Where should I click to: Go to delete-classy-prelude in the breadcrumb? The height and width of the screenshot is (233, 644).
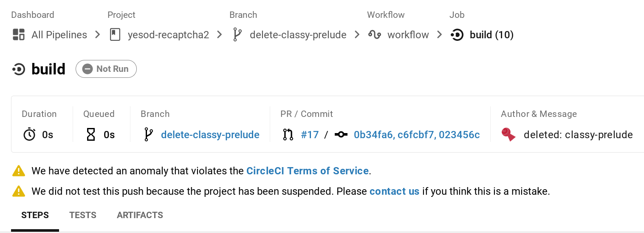[298, 34]
